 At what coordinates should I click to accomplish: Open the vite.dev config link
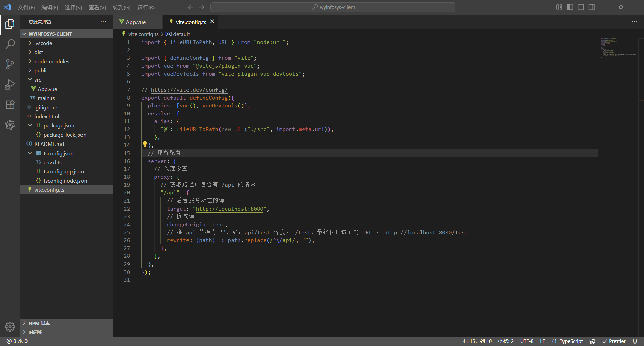pyautogui.click(x=189, y=90)
